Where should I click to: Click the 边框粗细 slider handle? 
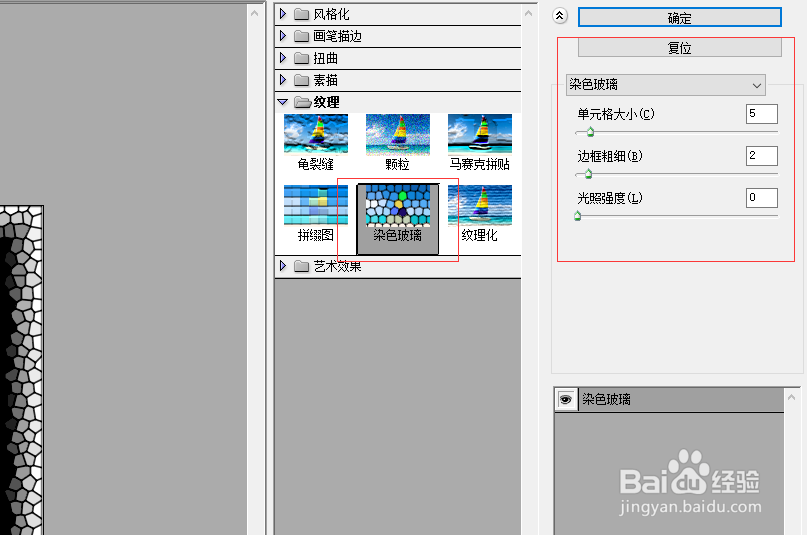pyautogui.click(x=588, y=174)
